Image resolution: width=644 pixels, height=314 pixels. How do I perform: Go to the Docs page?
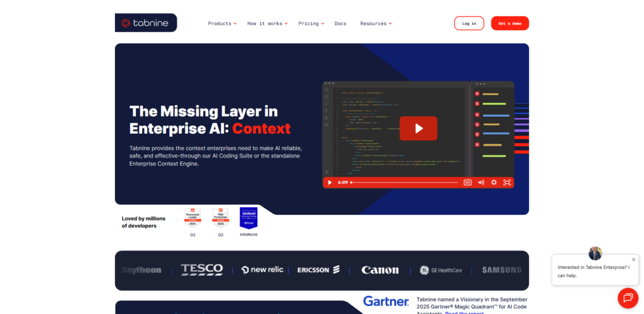pyautogui.click(x=340, y=23)
